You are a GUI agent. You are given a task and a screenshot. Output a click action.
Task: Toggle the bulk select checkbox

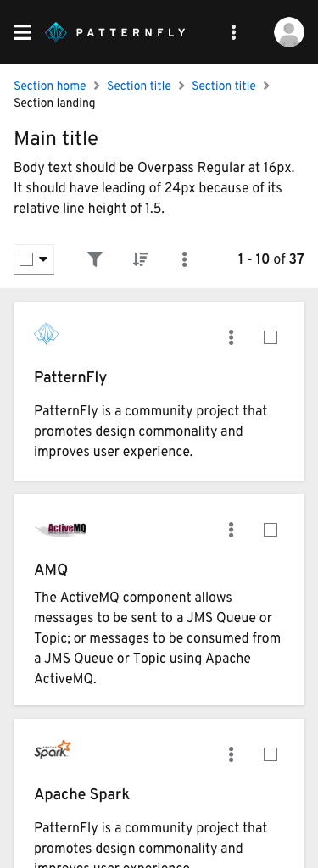[x=26, y=259]
